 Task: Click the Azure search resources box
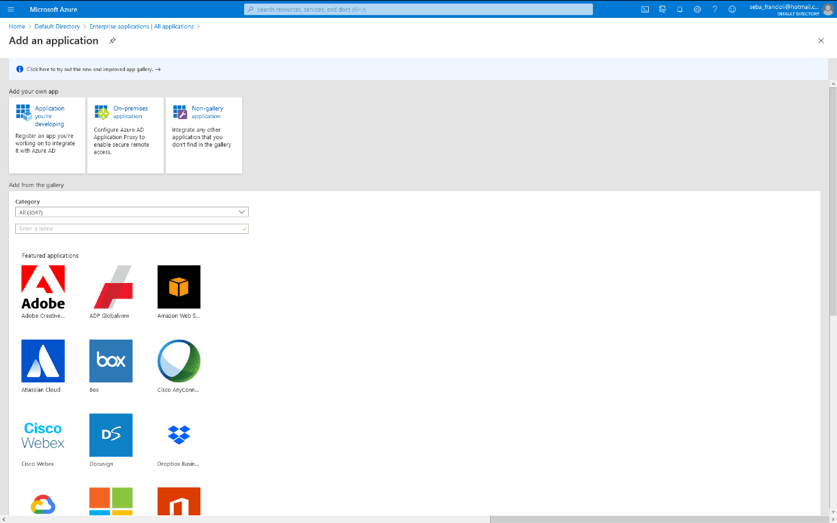418,10
